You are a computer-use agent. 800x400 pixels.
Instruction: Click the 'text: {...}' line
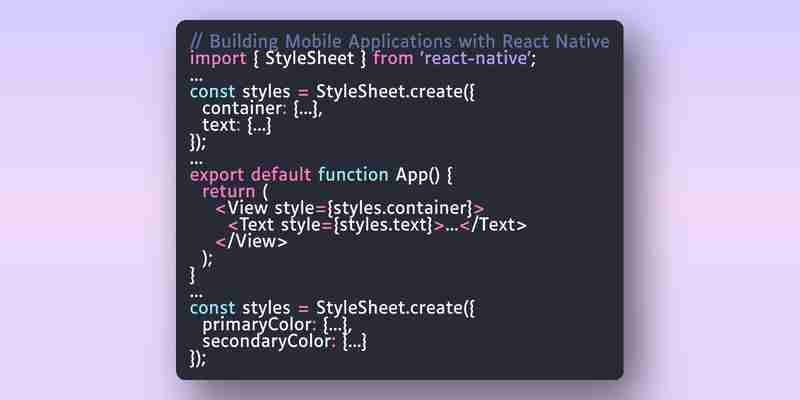click(x=237, y=126)
